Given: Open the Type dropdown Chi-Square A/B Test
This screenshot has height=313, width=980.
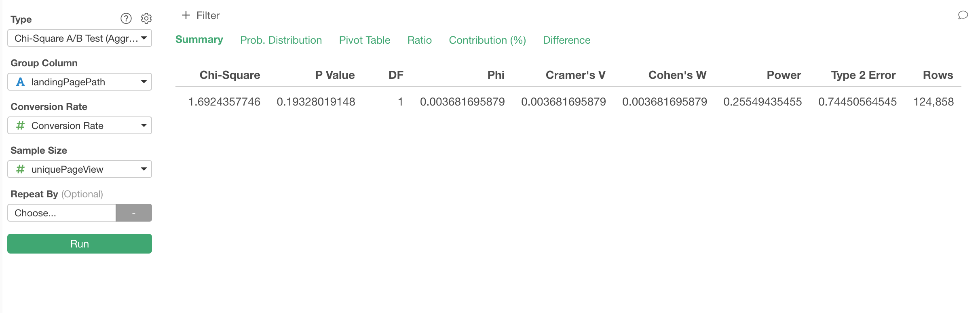Looking at the screenshot, I should point(80,38).
